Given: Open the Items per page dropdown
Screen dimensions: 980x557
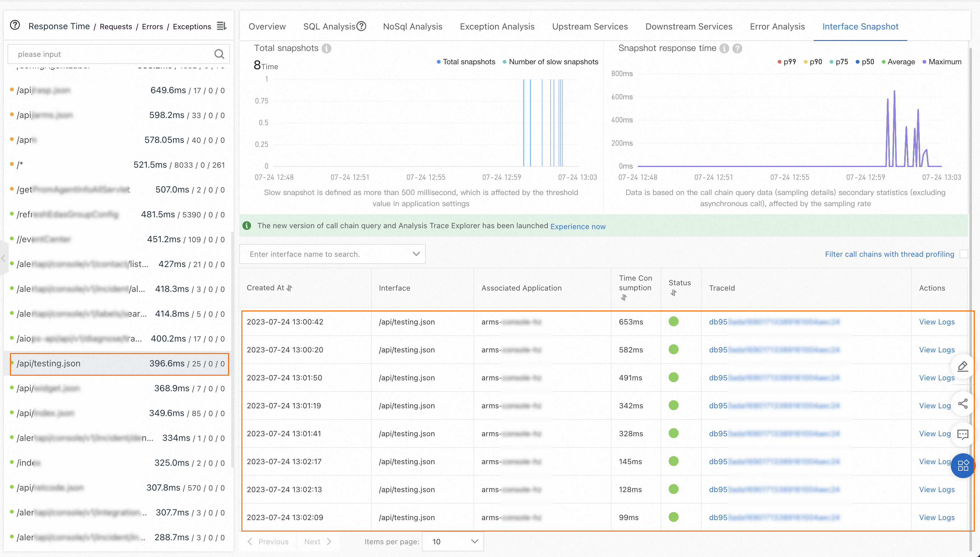Looking at the screenshot, I should click(453, 541).
